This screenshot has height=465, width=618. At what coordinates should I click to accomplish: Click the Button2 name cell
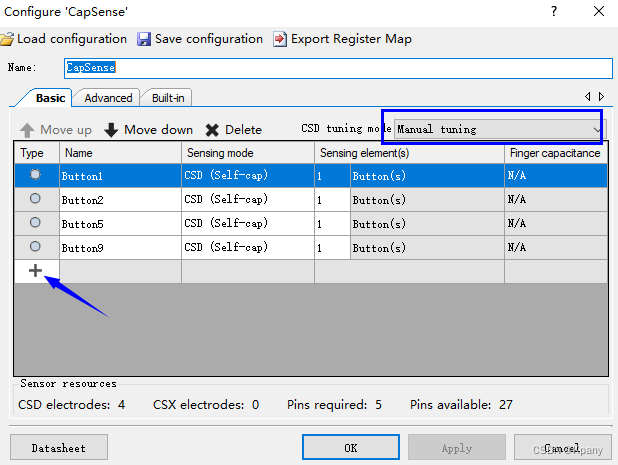(x=120, y=199)
